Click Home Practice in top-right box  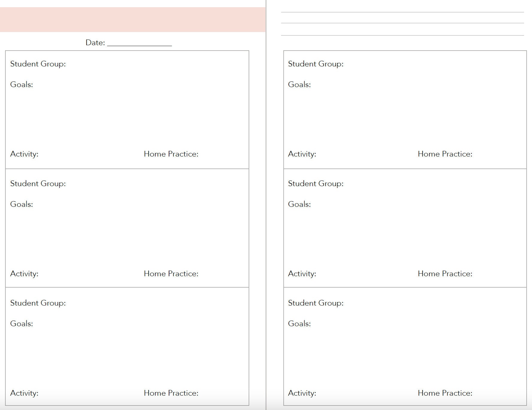tap(445, 154)
